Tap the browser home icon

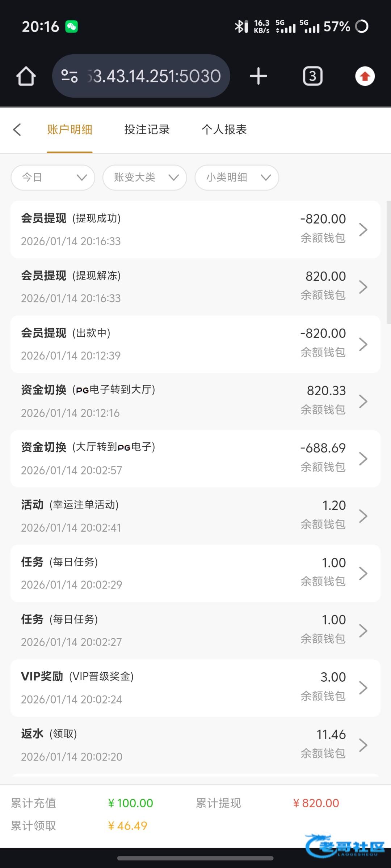[26, 76]
